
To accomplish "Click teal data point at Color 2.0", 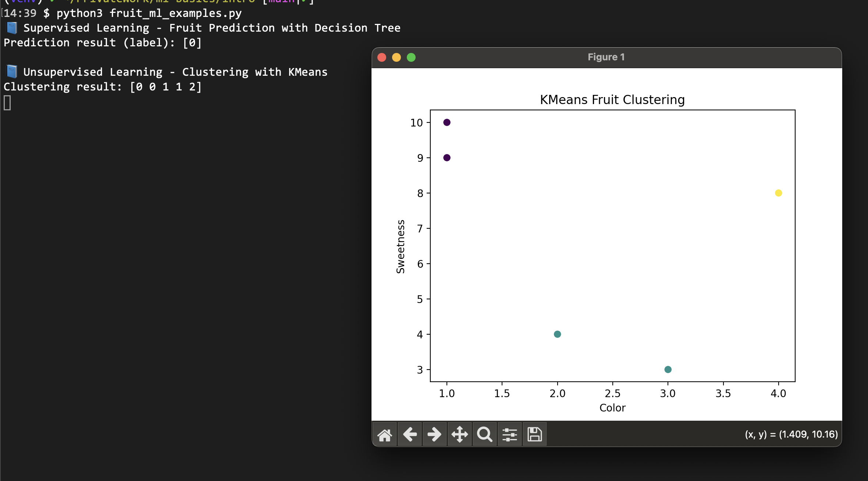I will coord(557,334).
